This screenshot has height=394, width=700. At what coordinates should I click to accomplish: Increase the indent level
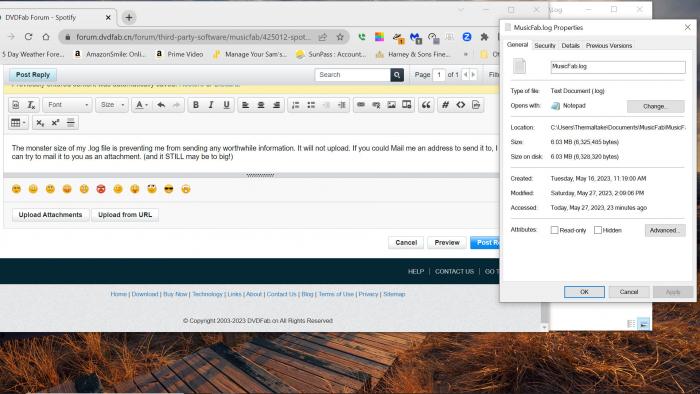(342, 105)
